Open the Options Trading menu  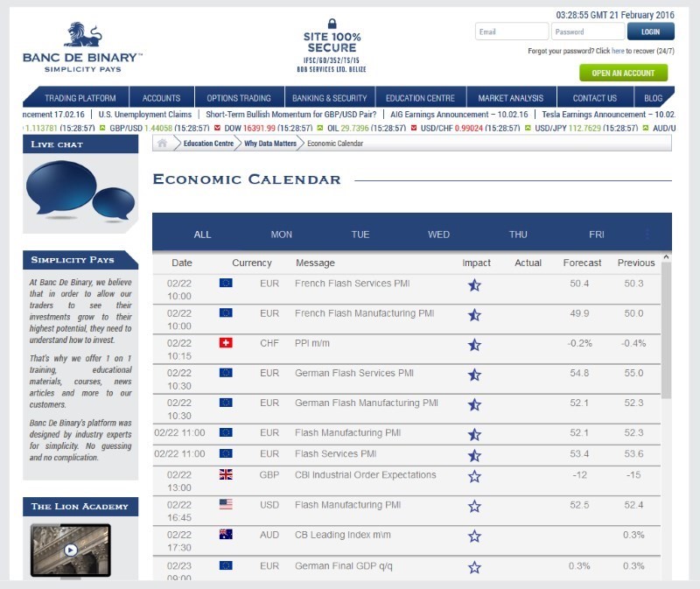pyautogui.click(x=239, y=98)
